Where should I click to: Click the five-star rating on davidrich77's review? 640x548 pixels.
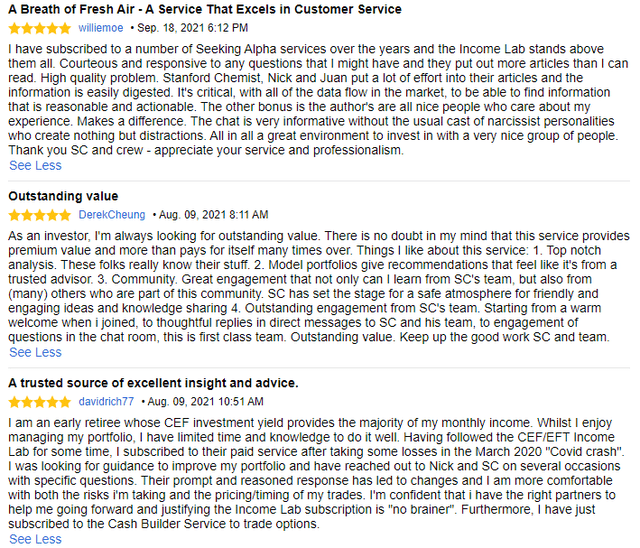(x=40, y=402)
